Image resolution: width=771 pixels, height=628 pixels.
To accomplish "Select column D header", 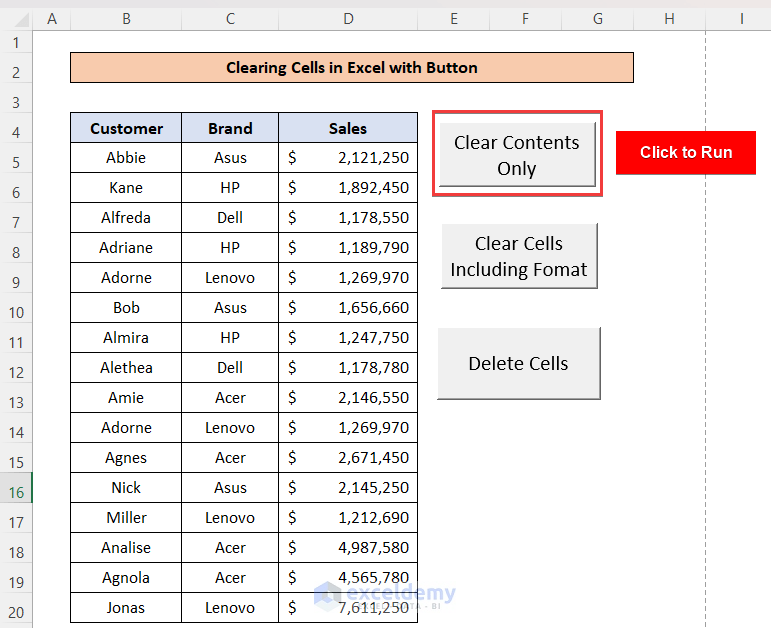I will click(x=347, y=19).
